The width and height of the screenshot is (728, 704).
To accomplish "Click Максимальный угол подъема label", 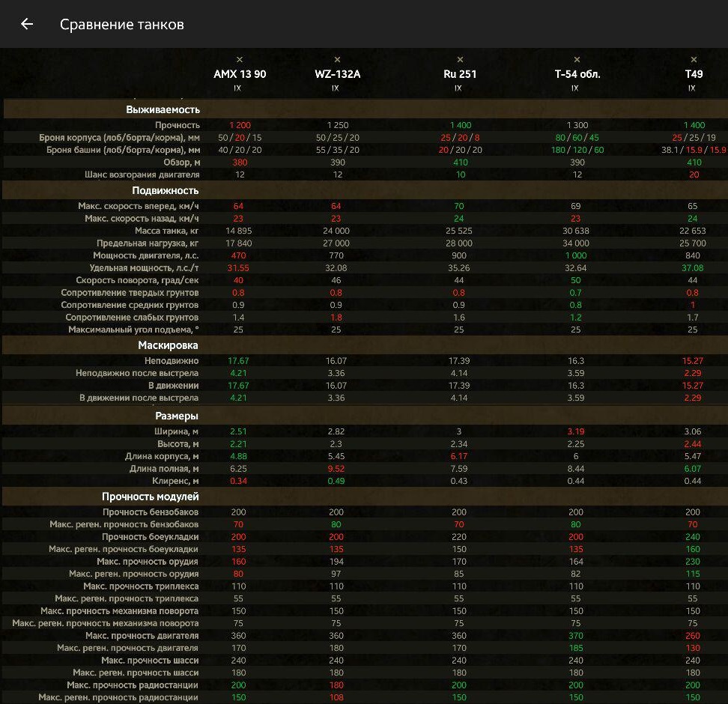I will click(x=134, y=330).
